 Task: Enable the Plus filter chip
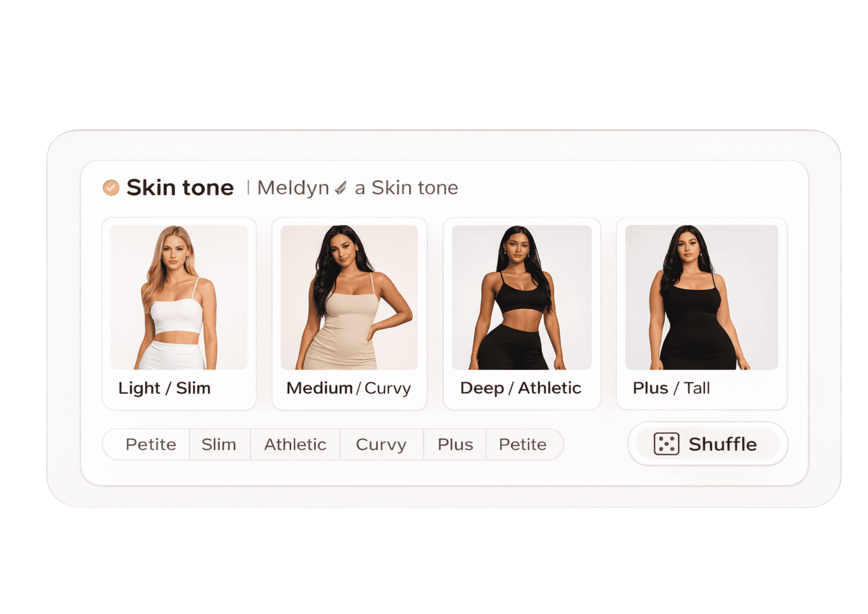(455, 444)
